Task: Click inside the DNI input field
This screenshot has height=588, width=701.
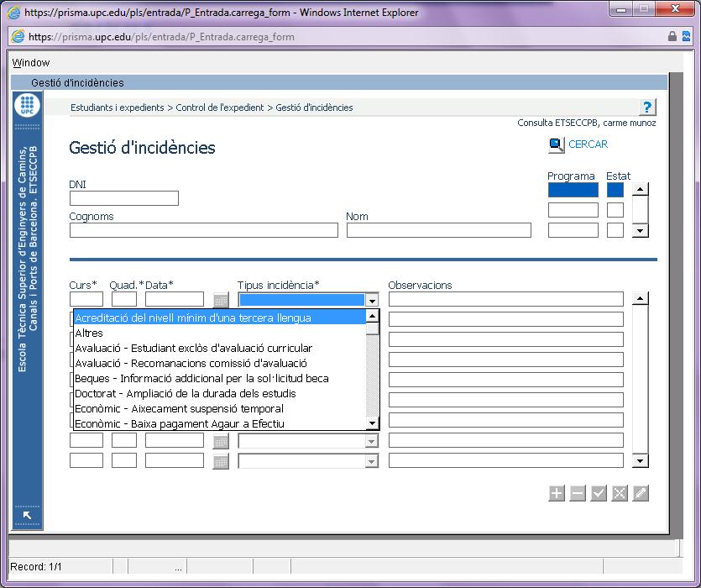Action: (124, 199)
